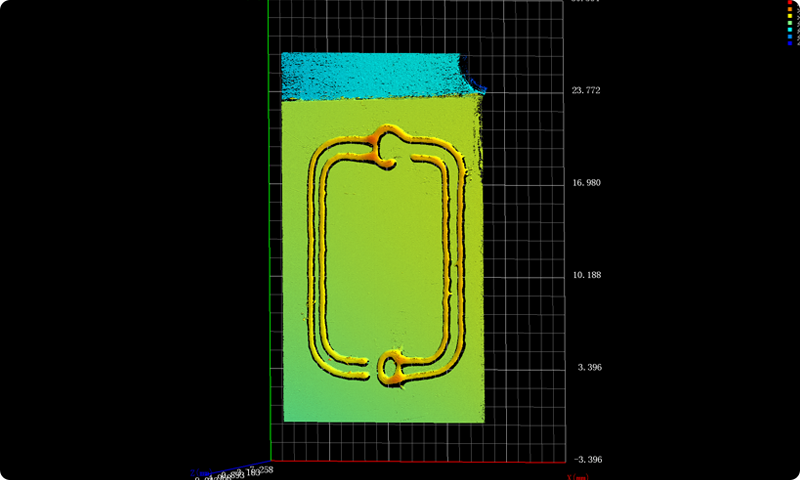Screen dimensions: 800x480
Task: Click the green vertical Y axis line
Action: click(270, 250)
